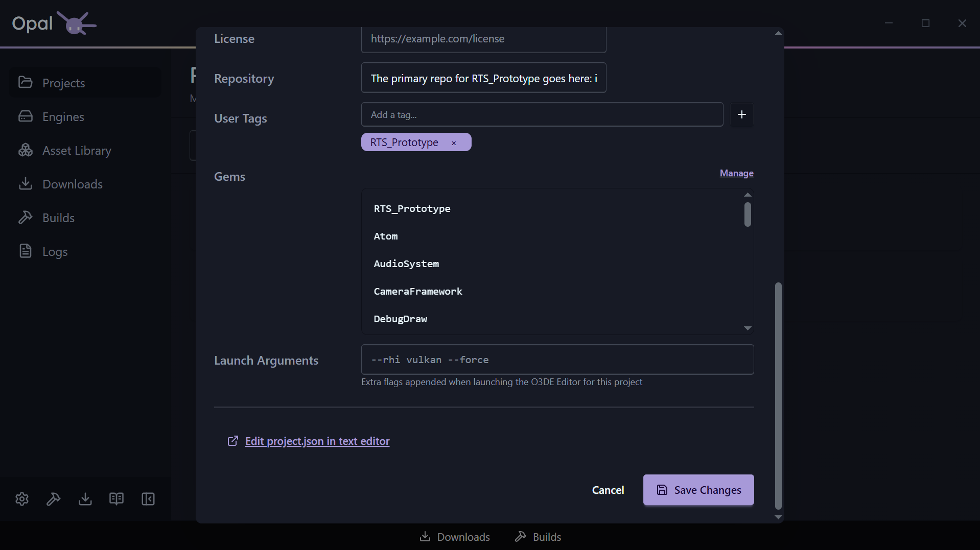Click the cubes icon next to Asset Library
The width and height of the screenshot is (980, 550).
(x=26, y=150)
